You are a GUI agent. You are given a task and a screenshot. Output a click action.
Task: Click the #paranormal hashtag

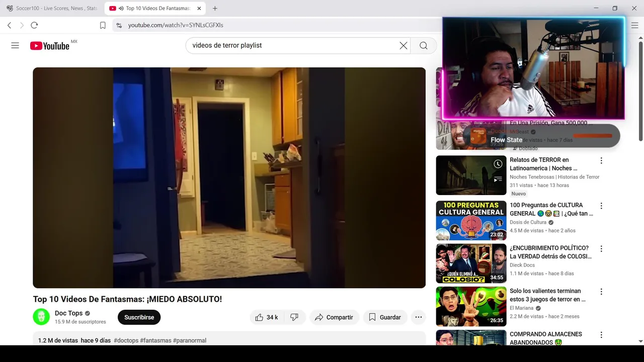[x=190, y=340]
